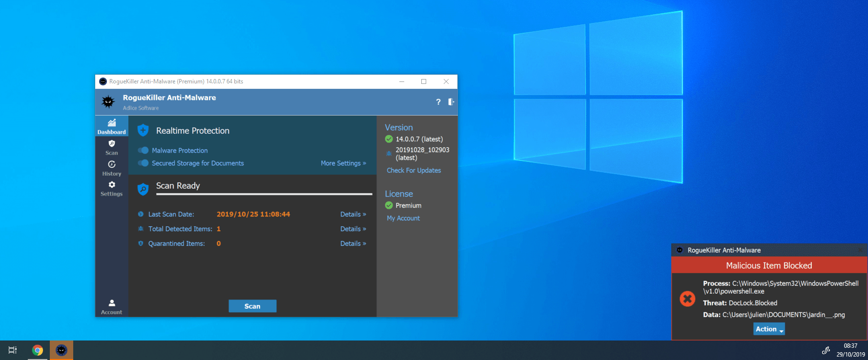This screenshot has height=360, width=868.
Task: Open the History sidebar section
Action: click(112, 168)
